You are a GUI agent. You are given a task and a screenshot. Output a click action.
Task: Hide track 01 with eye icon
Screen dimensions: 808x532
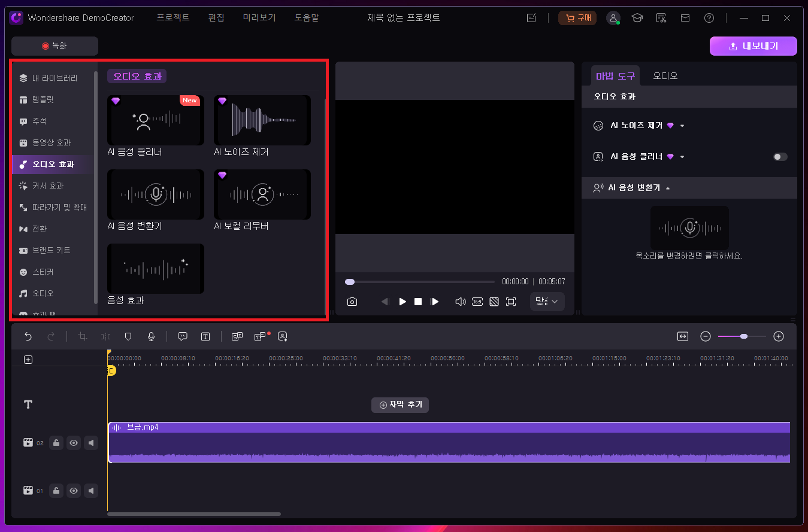pyautogui.click(x=74, y=491)
